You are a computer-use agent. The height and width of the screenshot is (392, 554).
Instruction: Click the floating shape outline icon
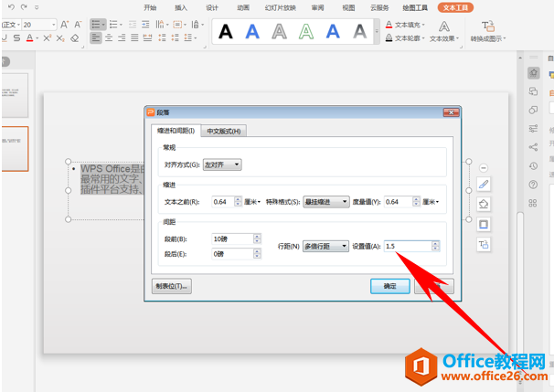pos(484,224)
